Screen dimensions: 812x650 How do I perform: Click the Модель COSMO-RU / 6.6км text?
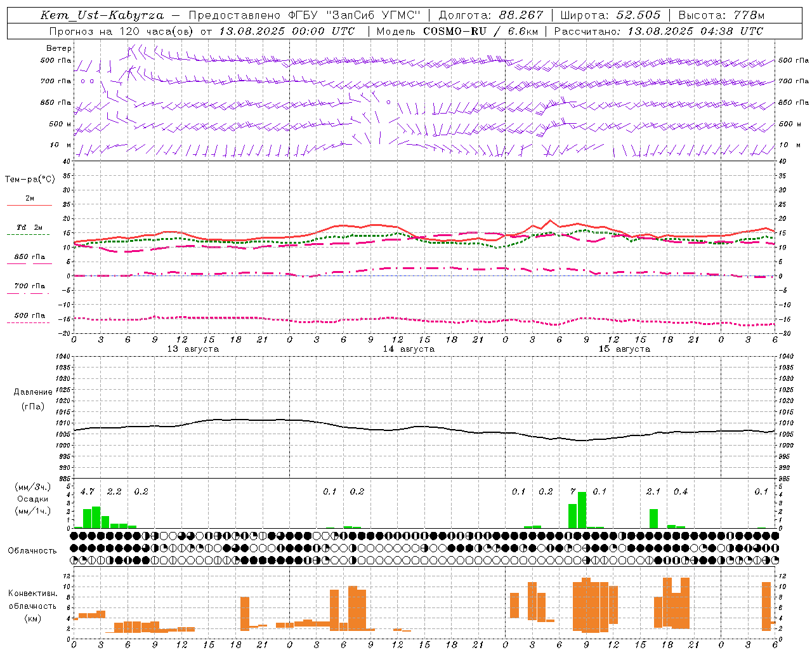point(457,31)
